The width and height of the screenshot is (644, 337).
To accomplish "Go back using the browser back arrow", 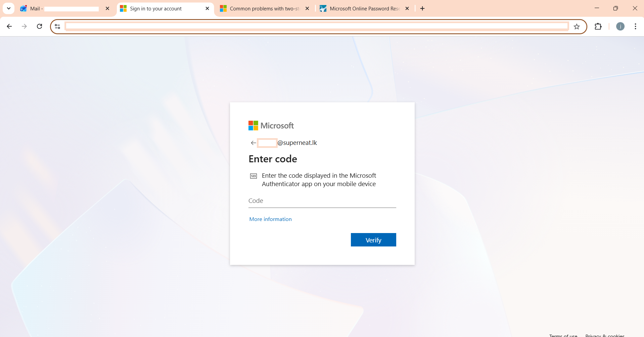I will coord(9,26).
